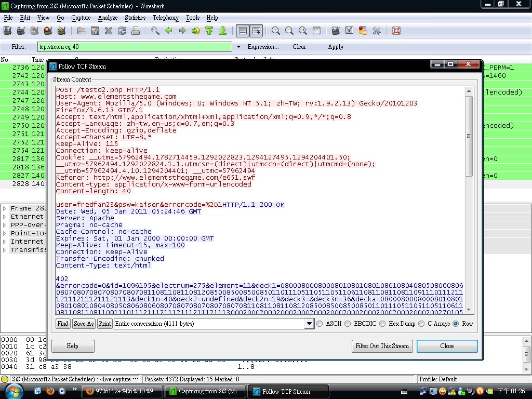Image resolution: width=532 pixels, height=399 pixels.
Task: Click the find packet magnifier icon
Action: tap(155, 31)
